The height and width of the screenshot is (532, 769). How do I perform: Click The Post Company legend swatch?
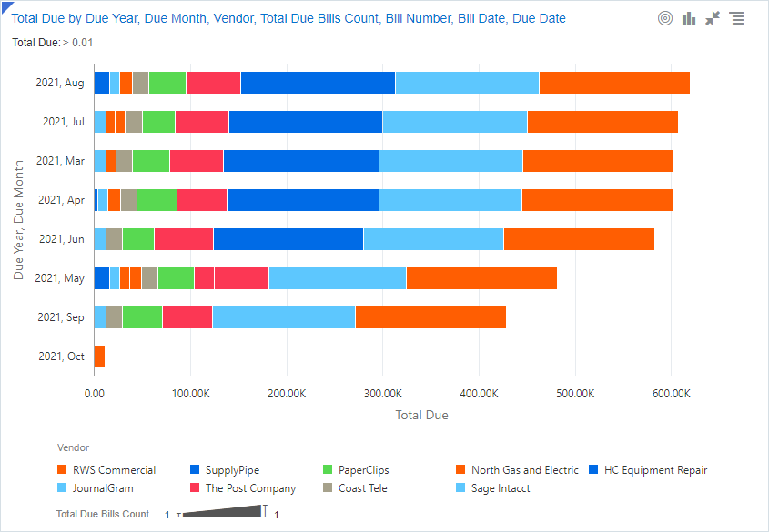tap(194, 488)
